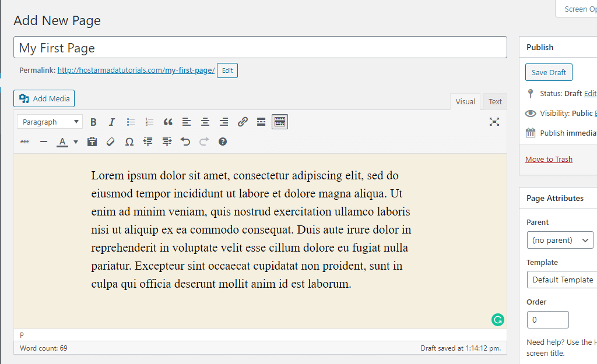Click Paste as text icon
The height and width of the screenshot is (364, 597).
coord(92,142)
